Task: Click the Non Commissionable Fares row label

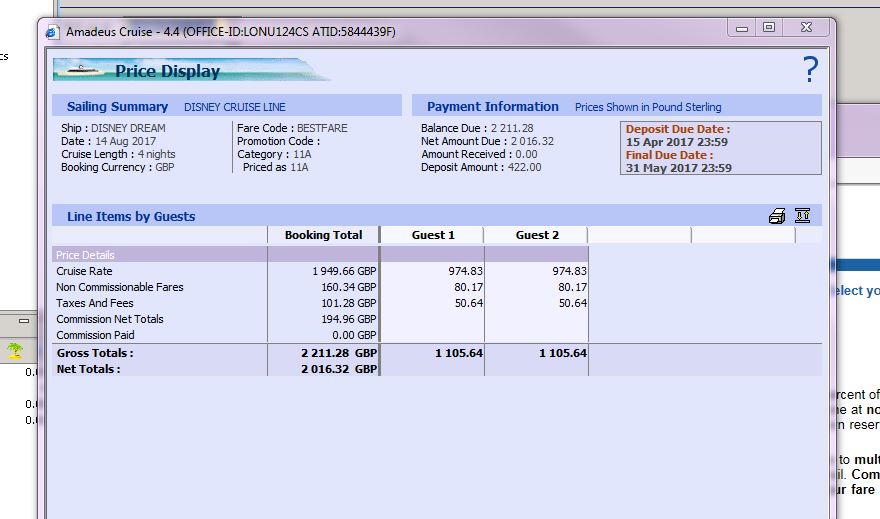Action: pos(120,287)
